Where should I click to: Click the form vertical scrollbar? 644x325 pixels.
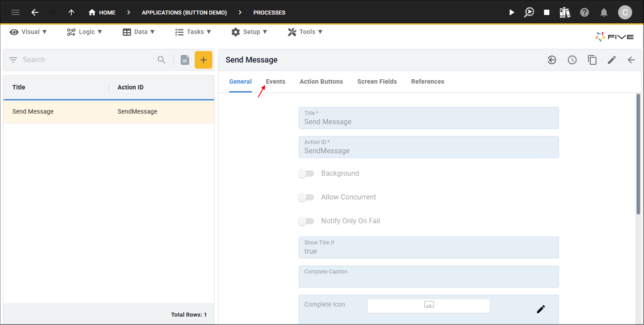point(638,154)
